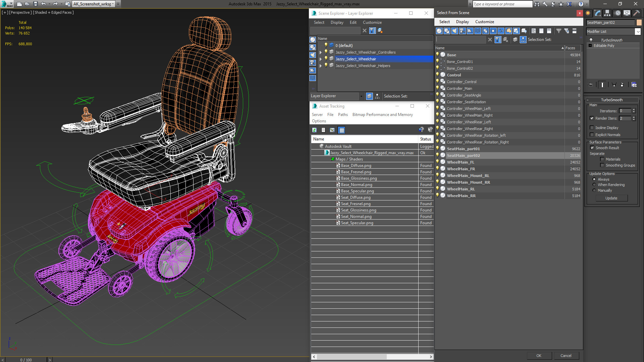Screen dimensions: 644x362
Task: Click the object color swatch beside SeatMain_part02
Action: pyautogui.click(x=639, y=22)
